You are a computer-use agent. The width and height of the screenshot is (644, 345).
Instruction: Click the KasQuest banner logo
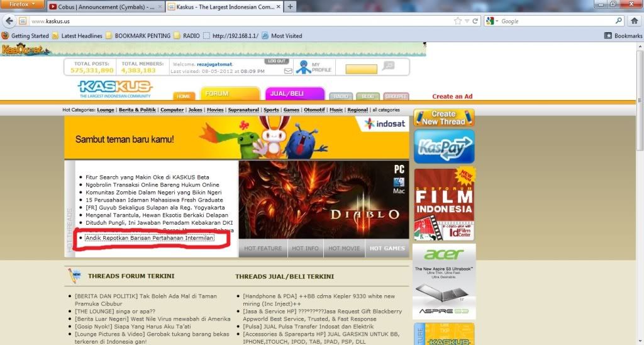click(x=25, y=49)
